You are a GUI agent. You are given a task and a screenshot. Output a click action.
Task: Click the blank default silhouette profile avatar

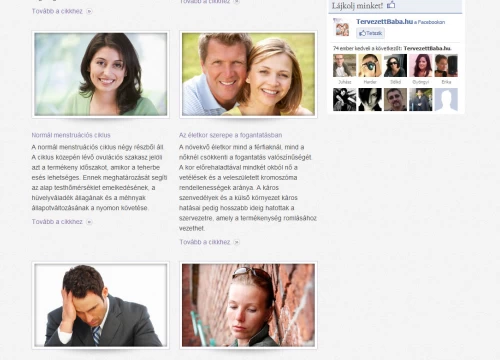(446, 99)
